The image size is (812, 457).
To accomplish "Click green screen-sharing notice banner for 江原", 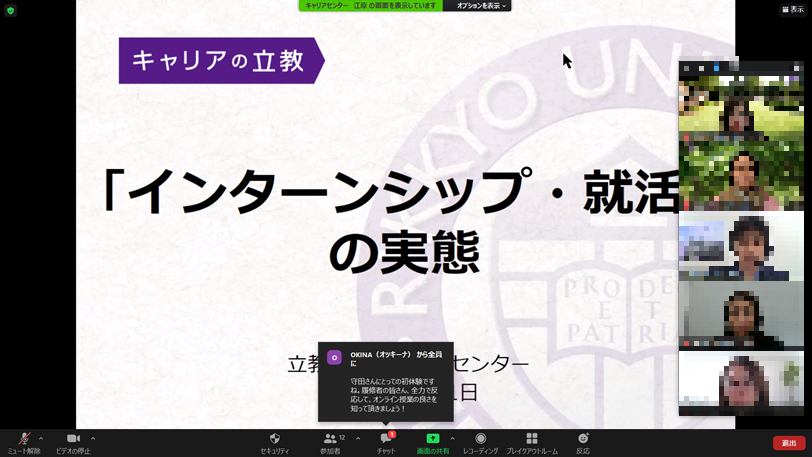I will coord(371,6).
